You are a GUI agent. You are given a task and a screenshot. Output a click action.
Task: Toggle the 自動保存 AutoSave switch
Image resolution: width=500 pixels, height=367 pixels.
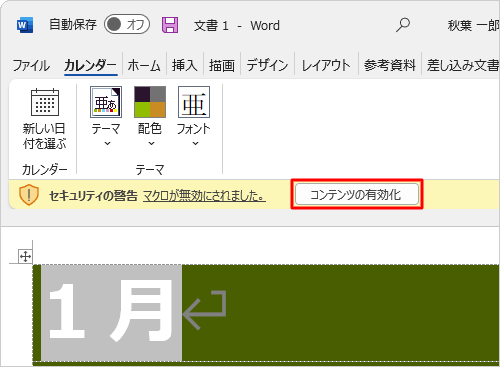[x=127, y=24]
